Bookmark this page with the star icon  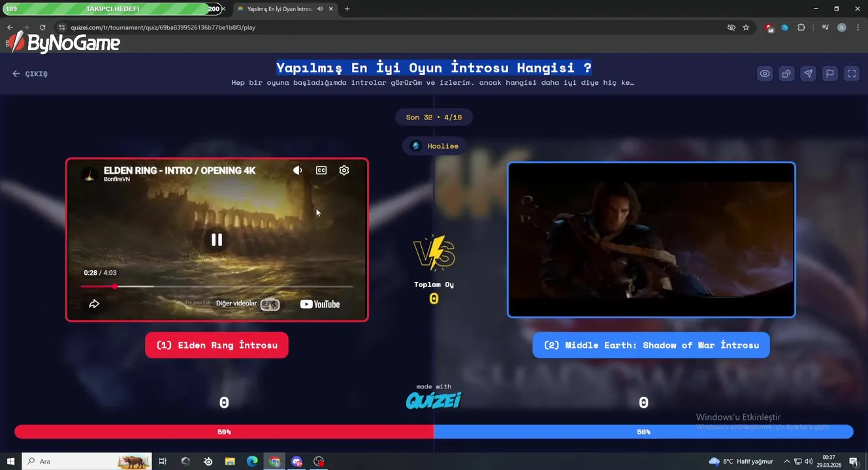tap(746, 27)
